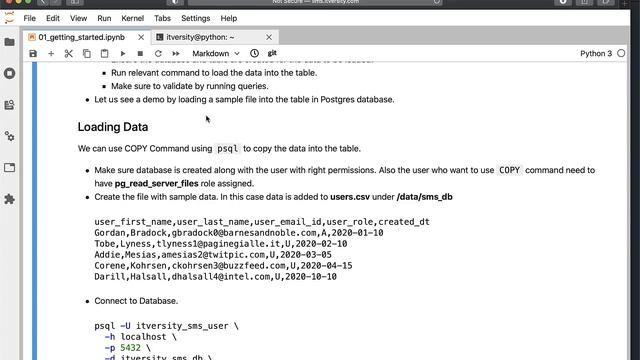The height and width of the screenshot is (360, 640).
Task: Click 'Make sure to validate by running queries.'
Action: tap(190, 86)
